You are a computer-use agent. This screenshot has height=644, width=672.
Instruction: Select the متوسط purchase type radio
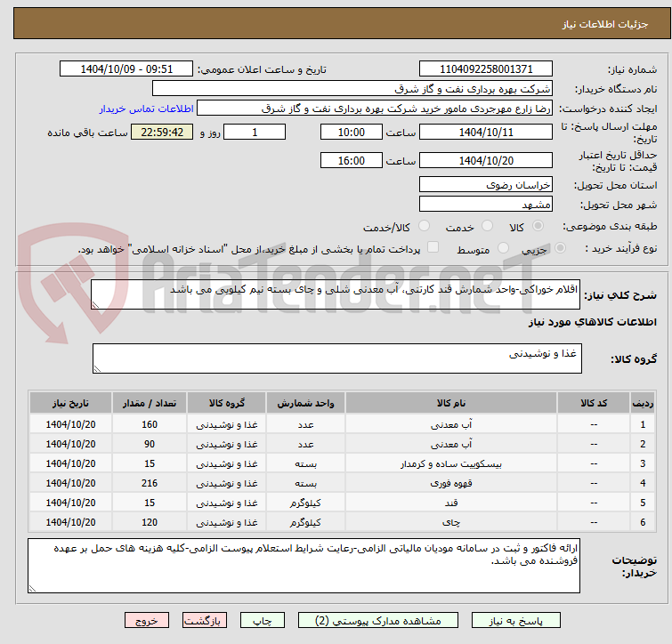coord(503,247)
